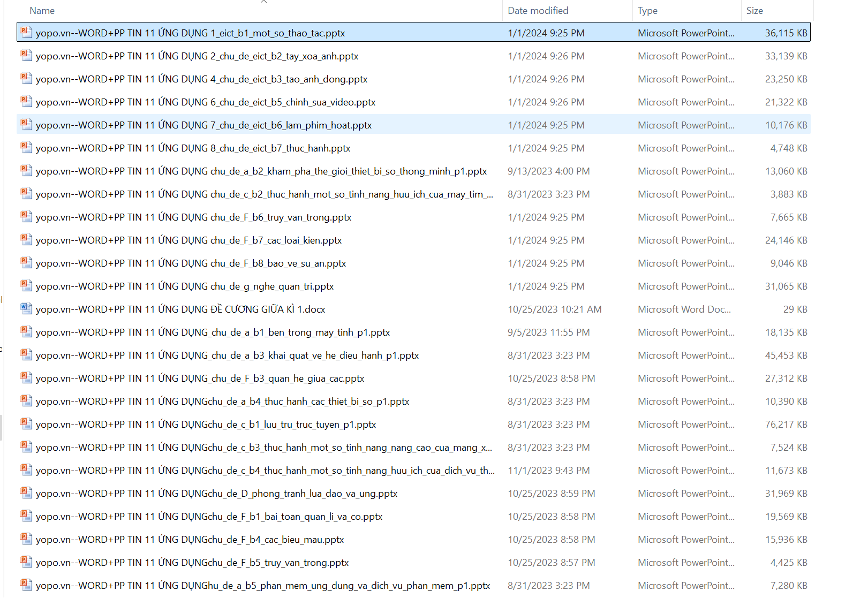
Task: Click the icon of chu_de_D_phong_tranh_lua_dao_va_ung.pptx
Action: pos(26,493)
